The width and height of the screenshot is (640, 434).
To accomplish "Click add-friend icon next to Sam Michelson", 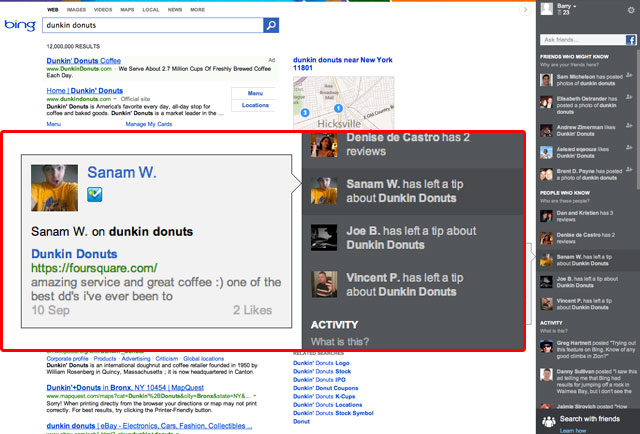I will click(629, 76).
